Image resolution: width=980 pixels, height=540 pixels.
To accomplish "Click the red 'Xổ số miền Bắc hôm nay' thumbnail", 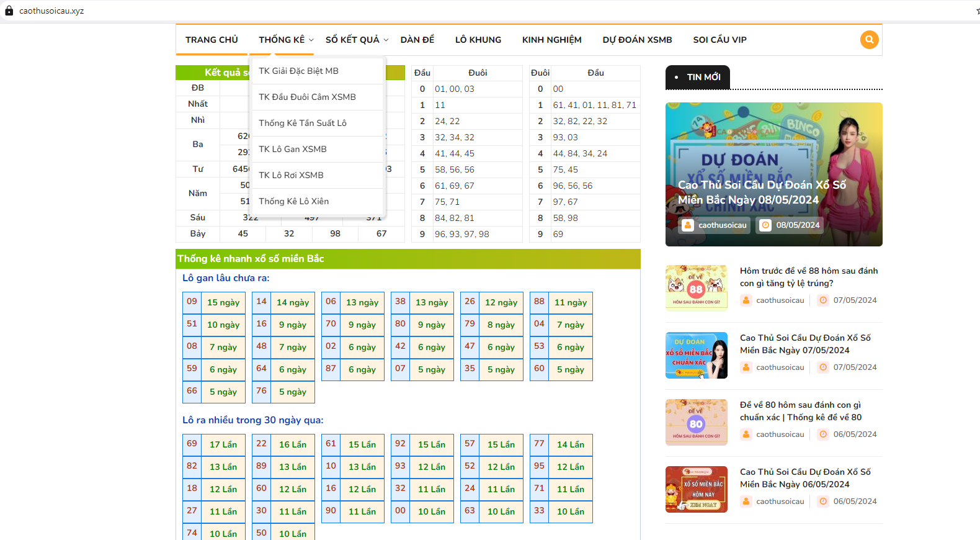I will coord(697,489).
